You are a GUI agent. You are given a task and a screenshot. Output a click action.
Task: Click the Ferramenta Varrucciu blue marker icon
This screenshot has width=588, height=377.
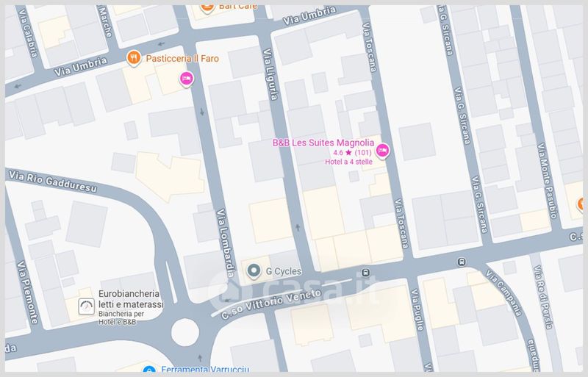pos(149,371)
